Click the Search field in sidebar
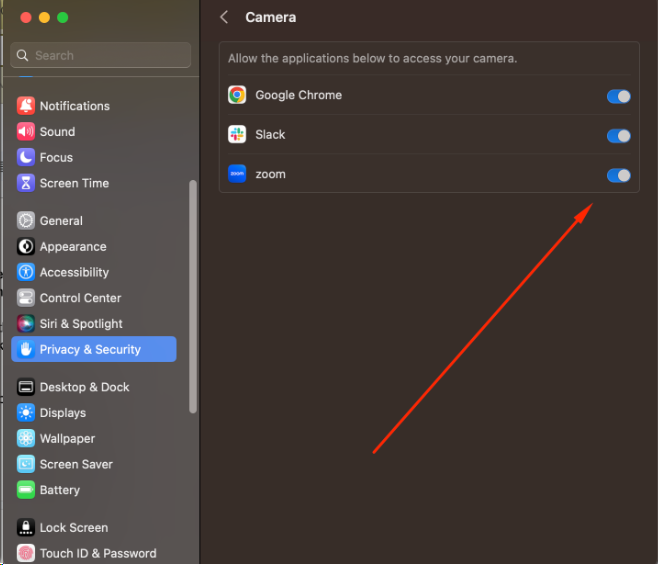The height and width of the screenshot is (565, 658). click(100, 55)
